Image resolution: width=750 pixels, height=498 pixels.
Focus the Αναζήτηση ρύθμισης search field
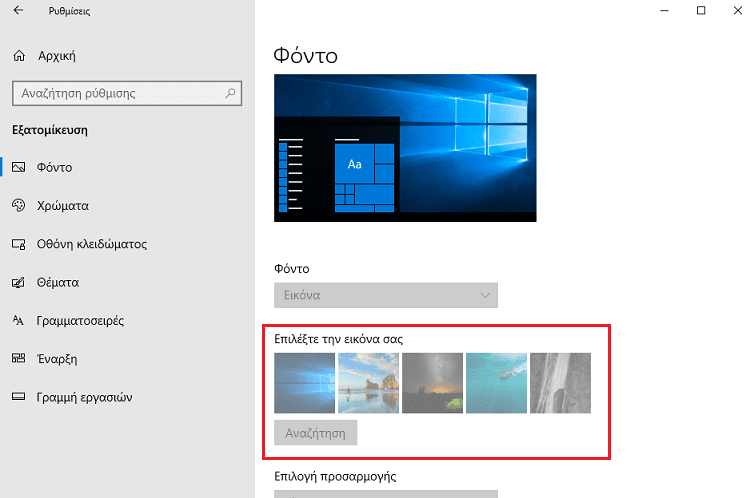click(x=127, y=93)
